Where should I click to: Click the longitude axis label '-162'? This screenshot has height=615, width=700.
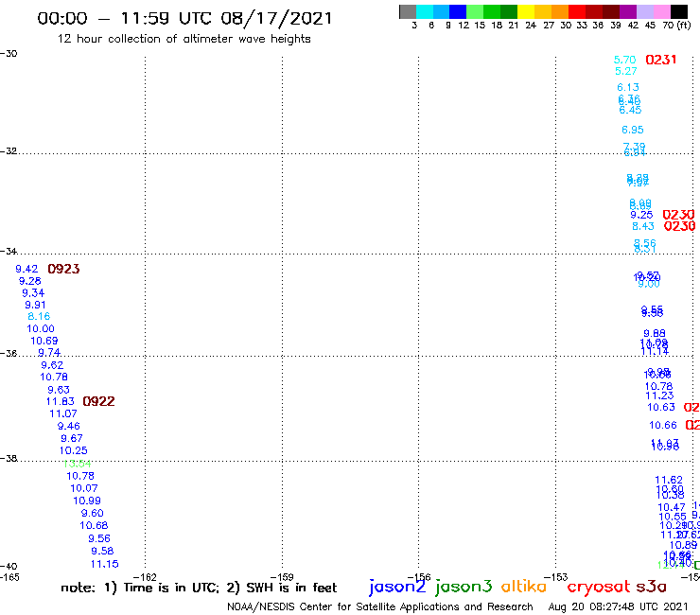[x=145, y=577]
